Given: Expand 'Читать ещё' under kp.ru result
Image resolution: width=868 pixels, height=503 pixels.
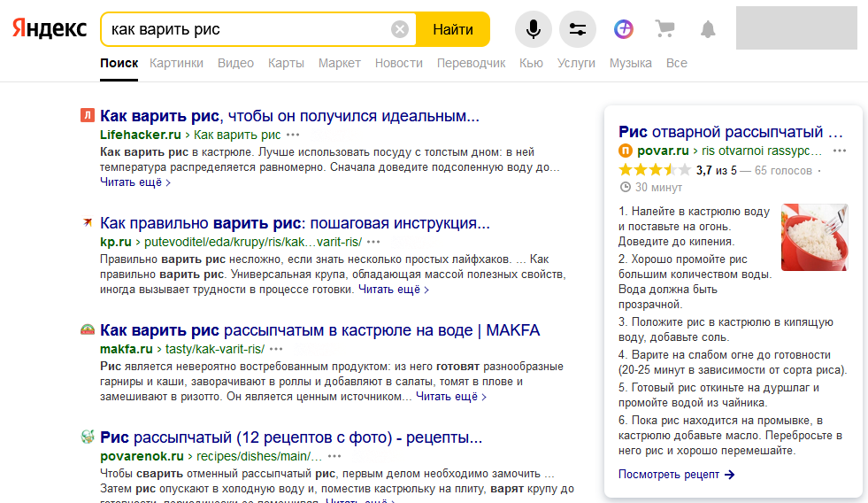Looking at the screenshot, I should (x=393, y=289).
